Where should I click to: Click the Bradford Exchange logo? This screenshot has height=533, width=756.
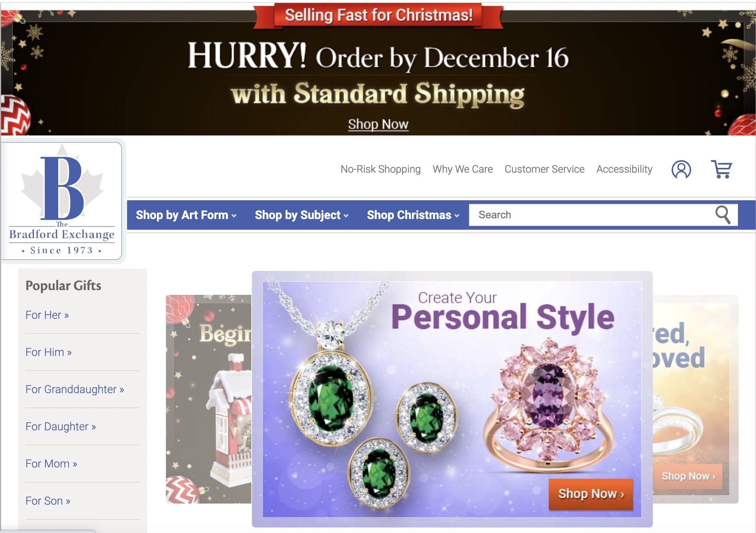tap(62, 201)
